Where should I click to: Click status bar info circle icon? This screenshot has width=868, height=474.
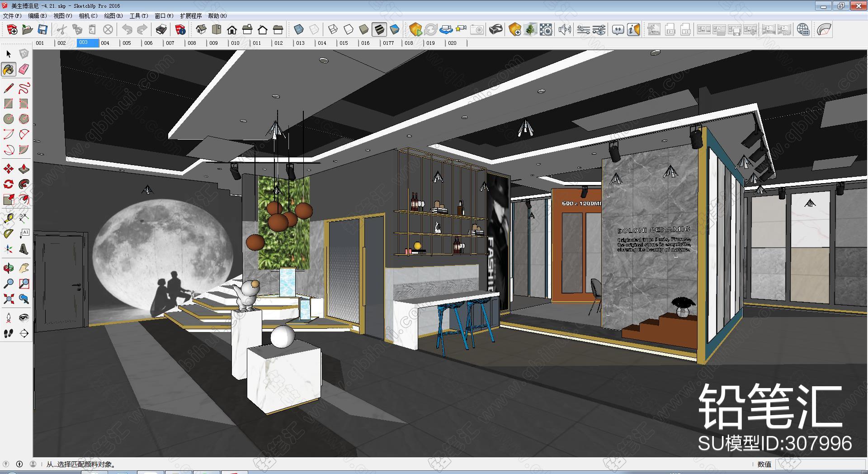(19, 464)
